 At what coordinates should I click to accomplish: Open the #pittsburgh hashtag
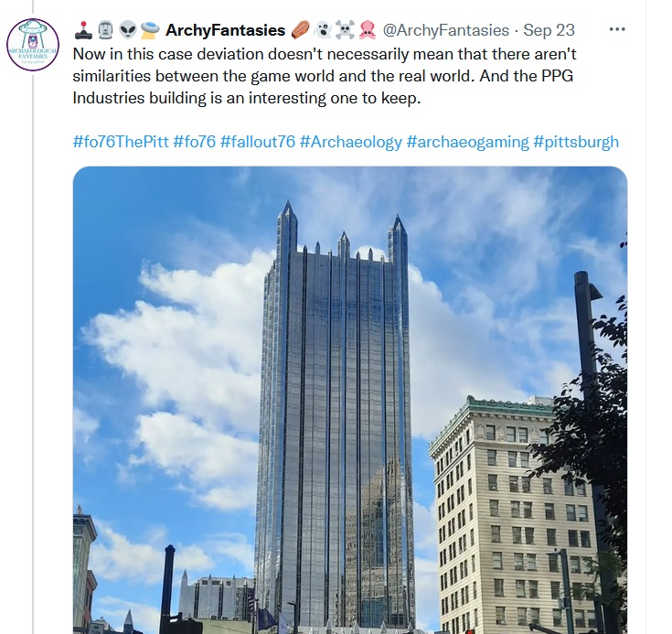(x=576, y=142)
